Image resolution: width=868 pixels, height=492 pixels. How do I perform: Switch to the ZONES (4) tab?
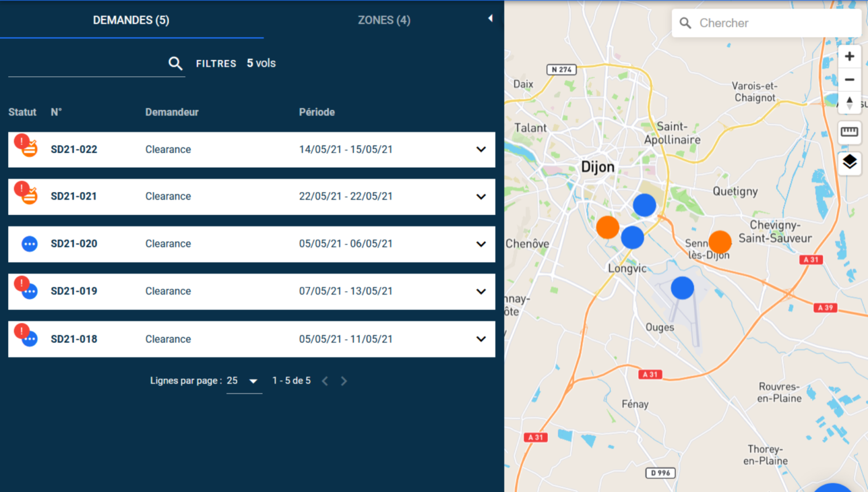pyautogui.click(x=384, y=20)
